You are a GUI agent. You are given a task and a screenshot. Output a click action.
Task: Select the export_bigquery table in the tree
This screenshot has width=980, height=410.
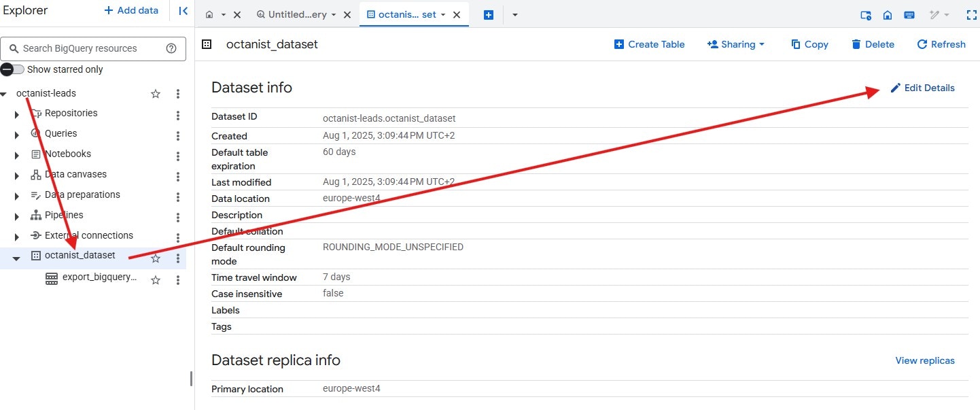pos(99,277)
